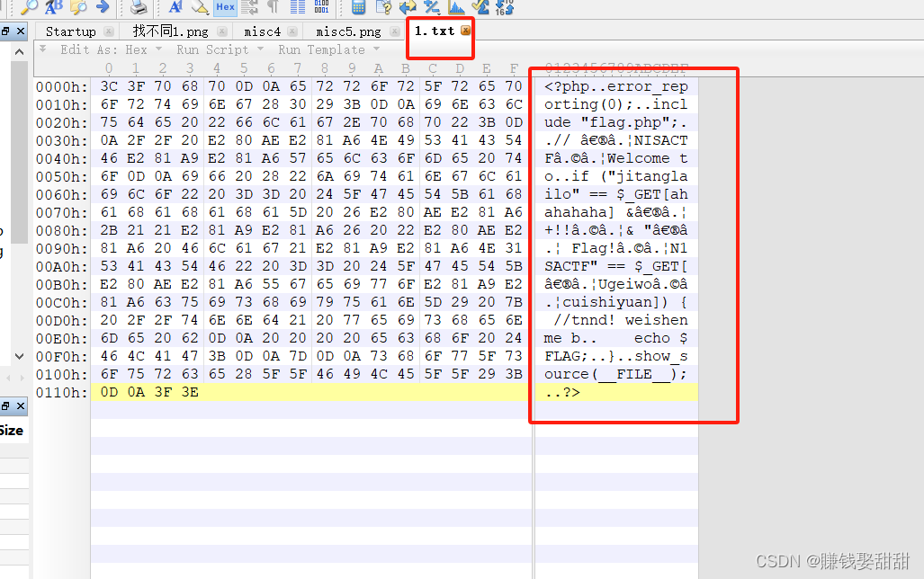Float the upper left side panel
Screen dimensions: 924x579
pyautogui.click(x=4, y=31)
